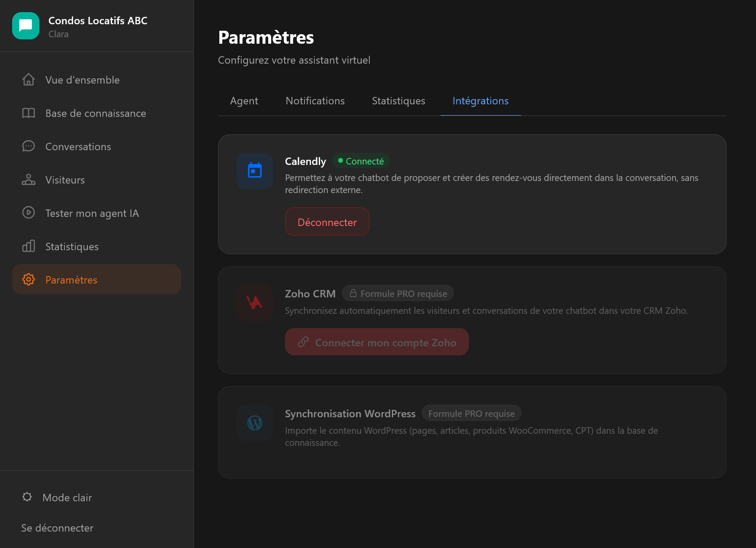756x548 pixels.
Task: Switch to the Statistiques settings tab
Action: 398,101
